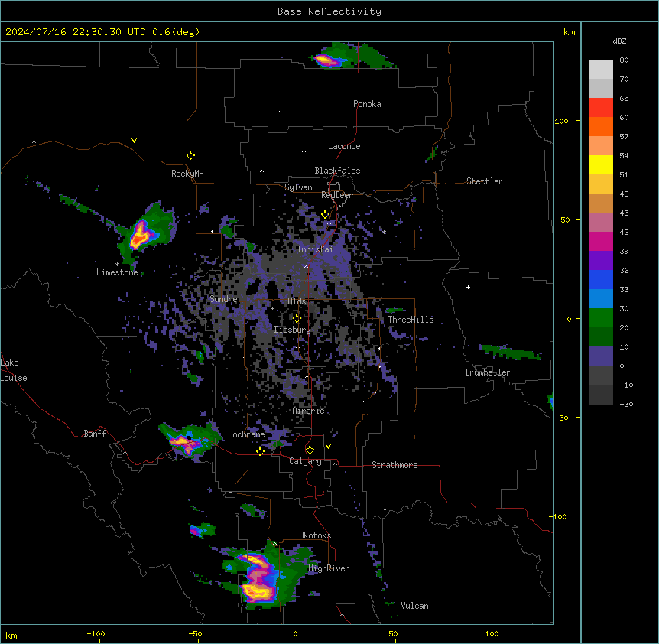The height and width of the screenshot is (644, 659).
Task: Select the magenta 39-42 dBZ legend swatch
Action: 601,242
